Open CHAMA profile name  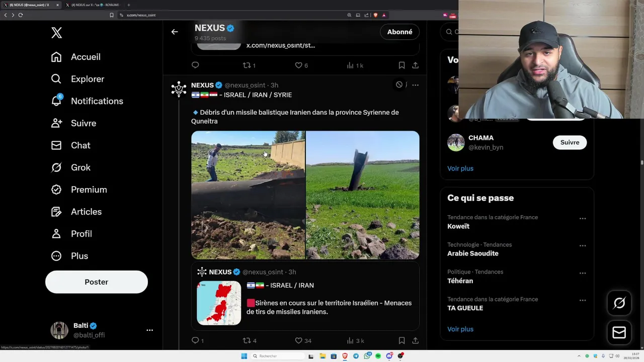tap(481, 138)
